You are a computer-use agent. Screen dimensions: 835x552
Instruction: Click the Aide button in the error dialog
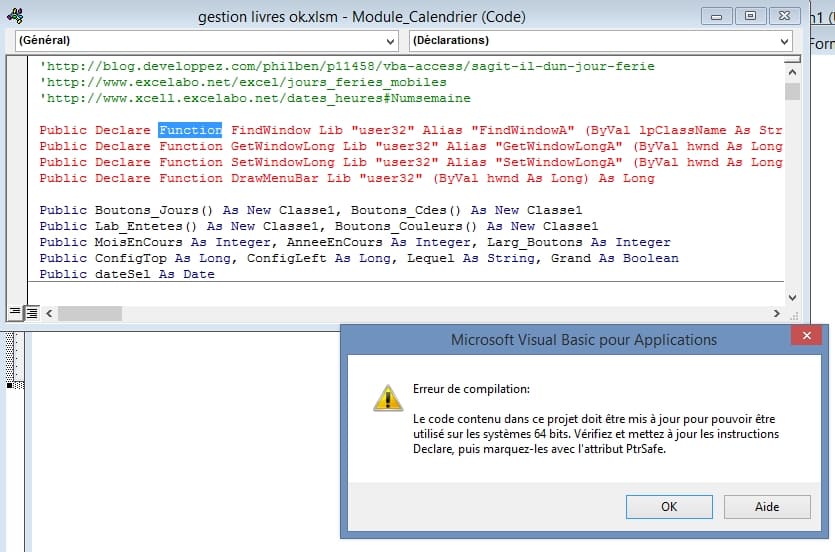coord(767,506)
